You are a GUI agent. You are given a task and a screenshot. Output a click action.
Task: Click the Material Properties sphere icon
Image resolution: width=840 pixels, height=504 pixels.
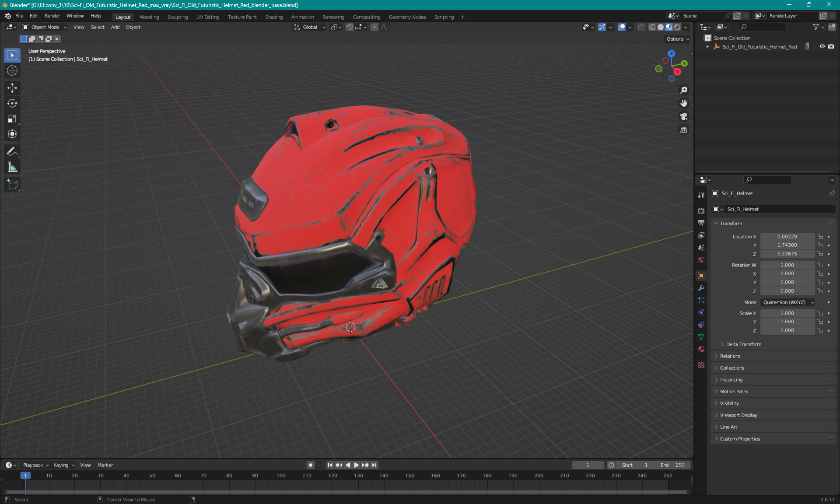point(701,349)
